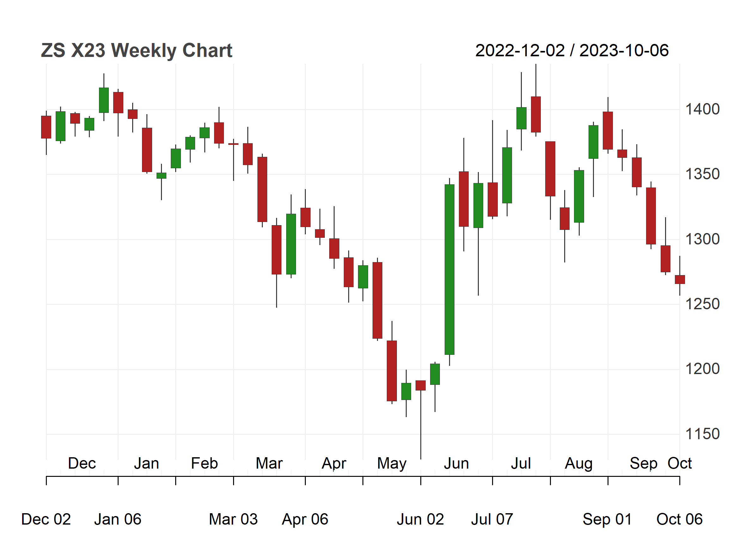This screenshot has height=560, width=747.
Task: Select the 1150 price axis label
Action: click(x=702, y=434)
